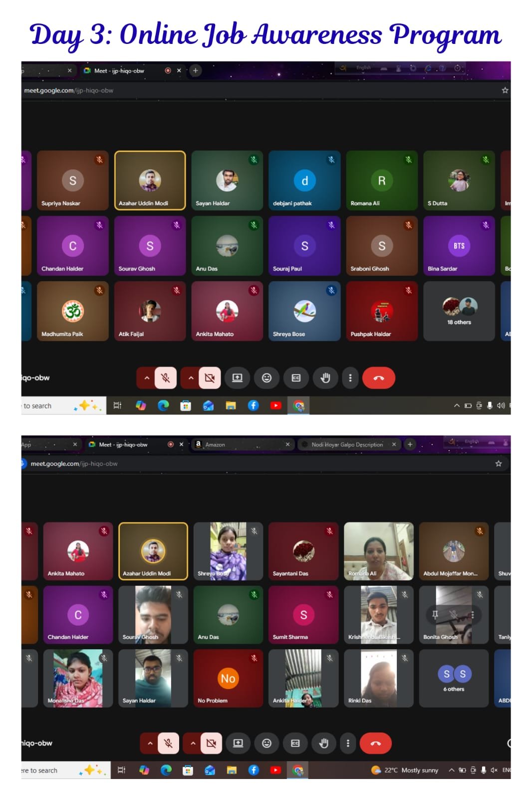Viewport: 532px width, 799px height.
Task: Show hidden system tray icons in upper taskbar
Action: [x=456, y=405]
